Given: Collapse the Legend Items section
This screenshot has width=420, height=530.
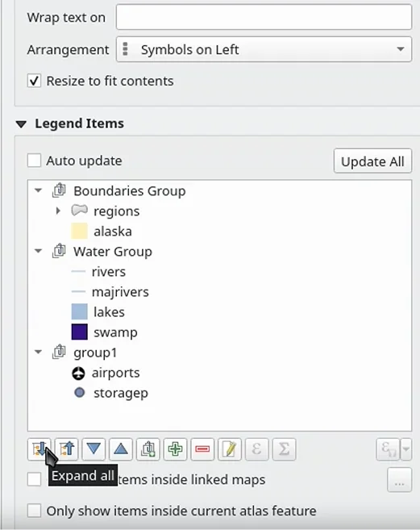Looking at the screenshot, I should [x=21, y=124].
